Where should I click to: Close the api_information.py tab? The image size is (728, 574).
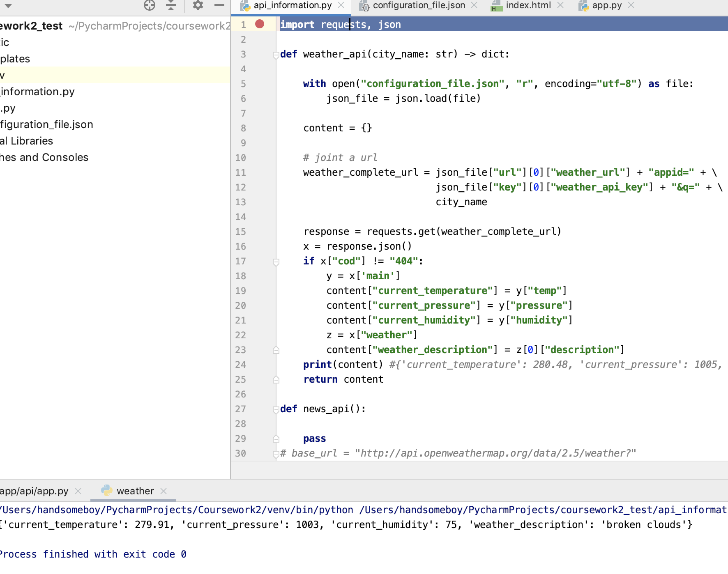coord(341,5)
